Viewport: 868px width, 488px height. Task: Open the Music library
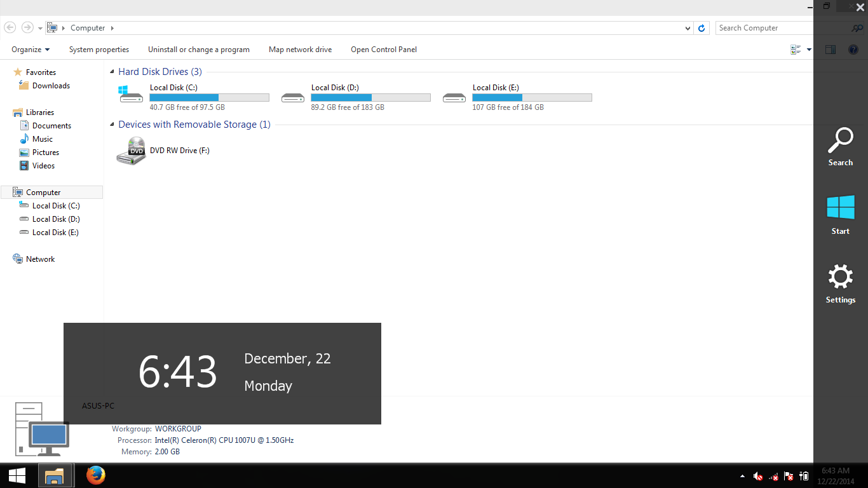pyautogui.click(x=43, y=139)
